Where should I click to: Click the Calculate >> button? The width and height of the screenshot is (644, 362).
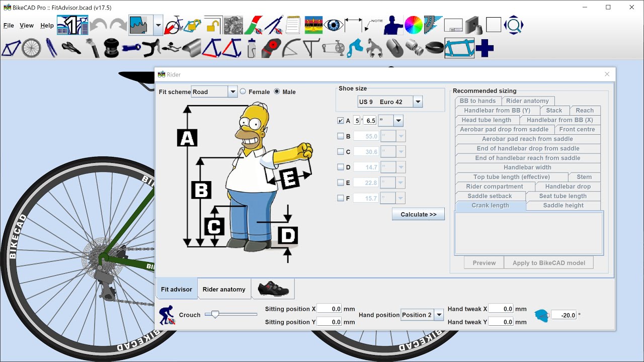(419, 214)
